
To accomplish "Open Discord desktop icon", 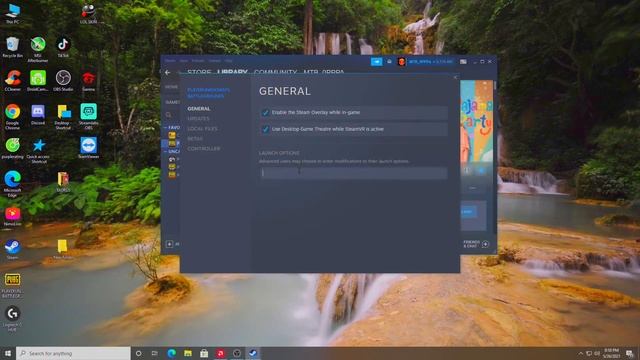I will tap(38, 115).
